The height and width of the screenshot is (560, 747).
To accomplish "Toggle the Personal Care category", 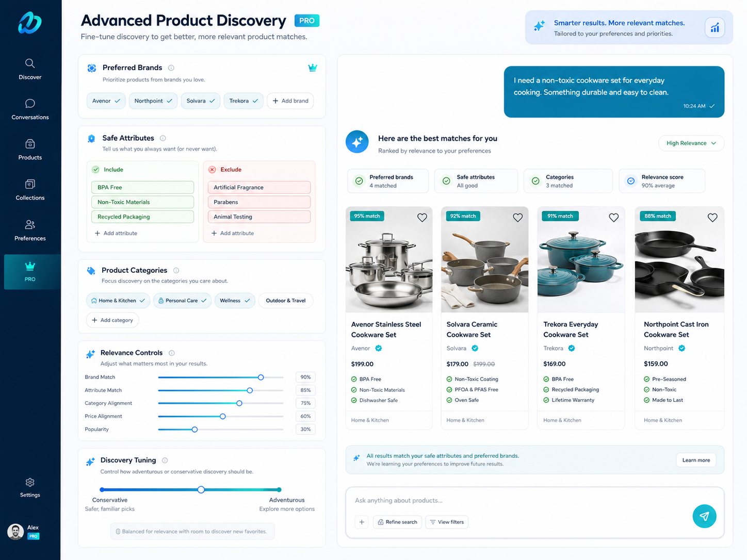I will point(182,301).
